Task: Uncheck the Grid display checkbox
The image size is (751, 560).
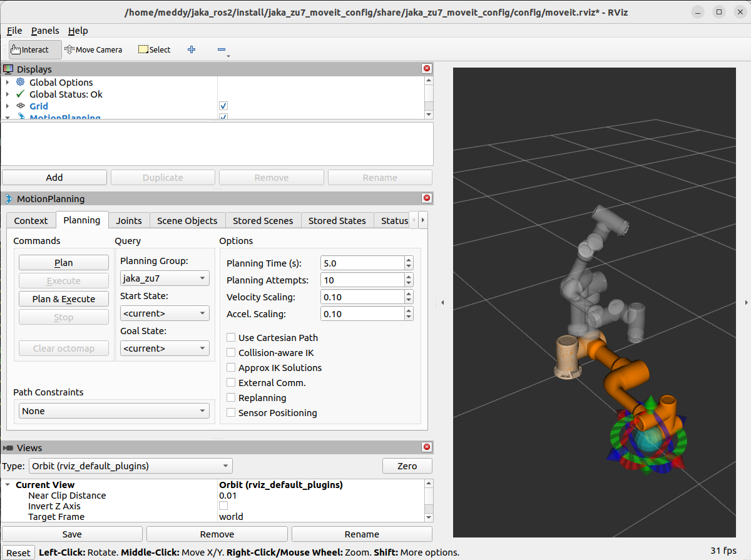Action: tap(223, 106)
